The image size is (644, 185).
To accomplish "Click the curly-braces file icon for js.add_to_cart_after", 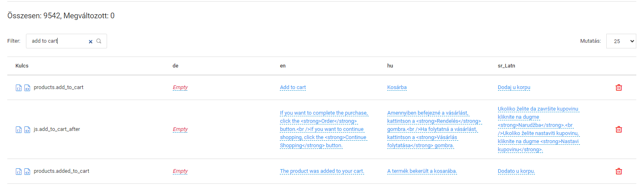I will 19,130.
